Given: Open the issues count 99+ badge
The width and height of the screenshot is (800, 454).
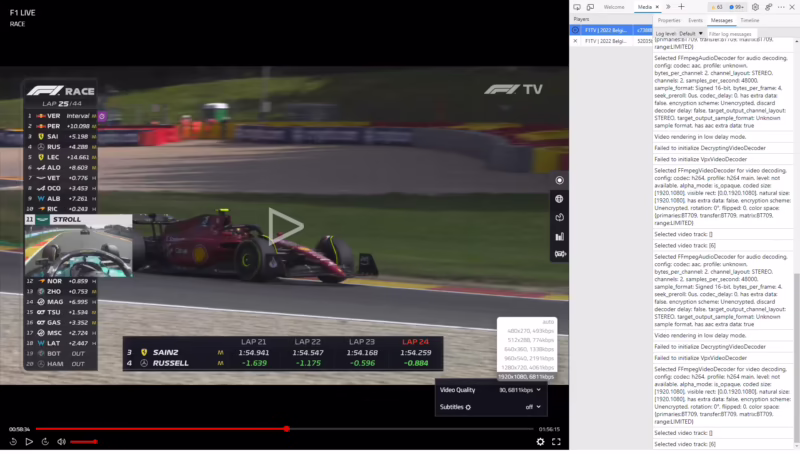Looking at the screenshot, I should click(736, 7).
